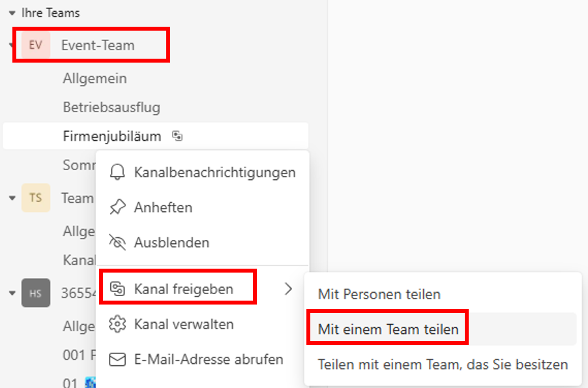Click the share icon beside Kanal freigeben

pyautogui.click(x=117, y=289)
